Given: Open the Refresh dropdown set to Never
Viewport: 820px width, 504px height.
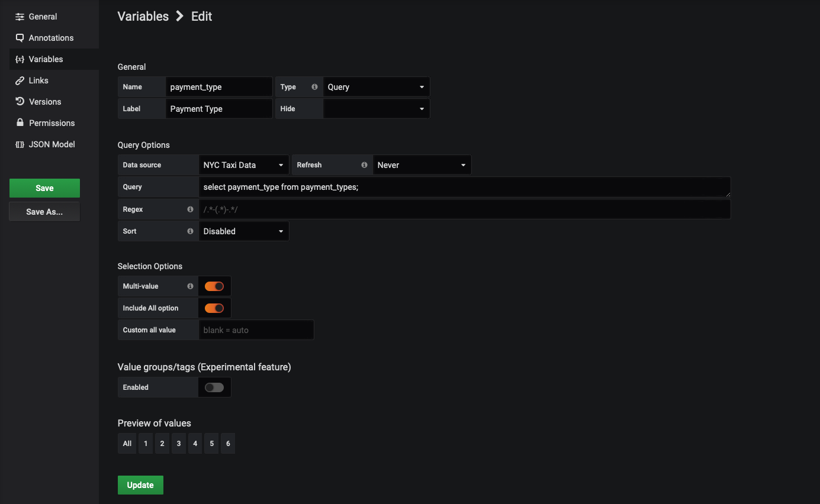Looking at the screenshot, I should [x=422, y=164].
